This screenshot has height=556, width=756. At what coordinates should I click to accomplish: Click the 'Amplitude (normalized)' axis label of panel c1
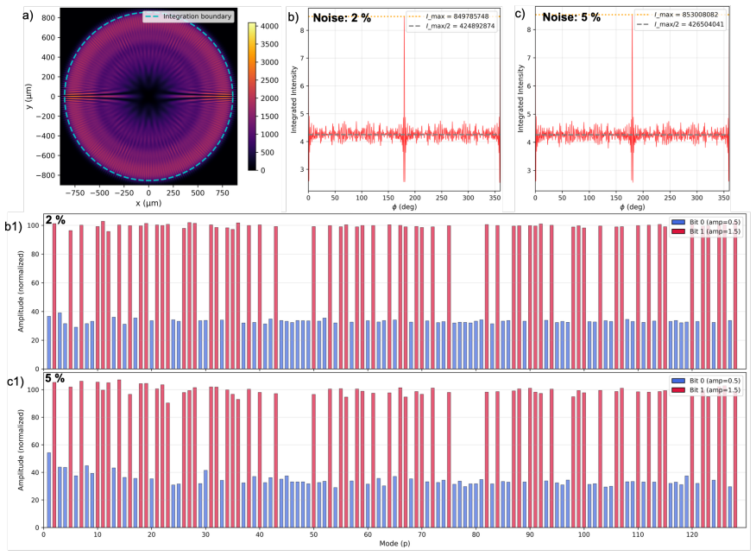tap(21, 450)
